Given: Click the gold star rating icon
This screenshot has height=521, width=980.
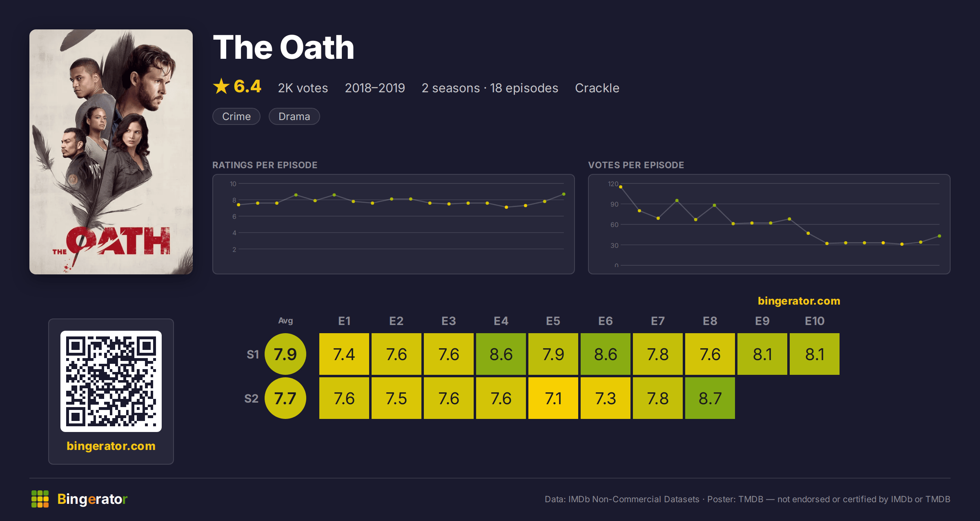Looking at the screenshot, I should pyautogui.click(x=221, y=86).
